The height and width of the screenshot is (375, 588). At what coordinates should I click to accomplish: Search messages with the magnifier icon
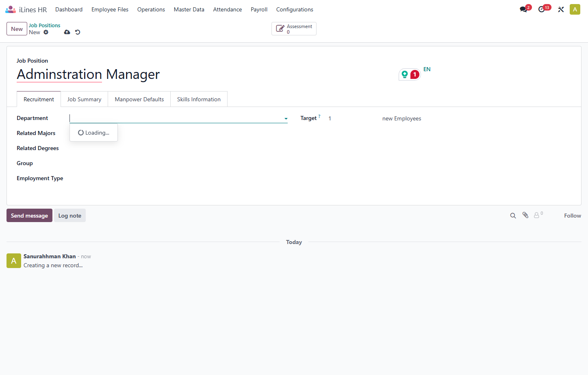pyautogui.click(x=513, y=216)
